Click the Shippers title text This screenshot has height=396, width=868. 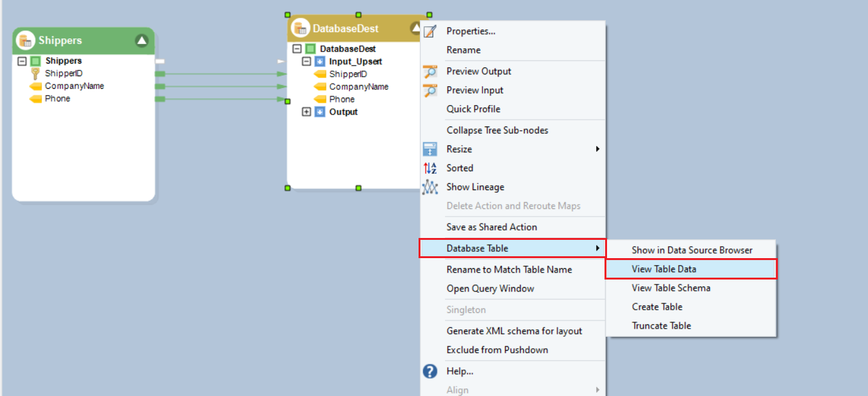(60, 40)
